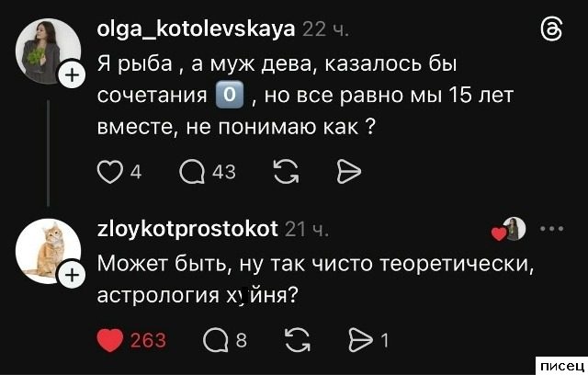The height and width of the screenshot is (375, 588).
Task: Like olga_kotolevskaya's post with the heart
Action: [x=109, y=171]
